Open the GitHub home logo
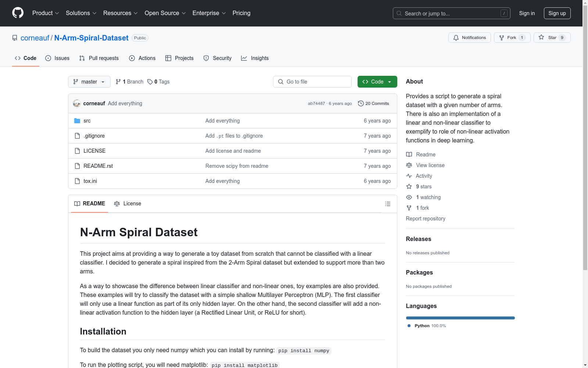This screenshot has width=588, height=368. click(x=18, y=13)
